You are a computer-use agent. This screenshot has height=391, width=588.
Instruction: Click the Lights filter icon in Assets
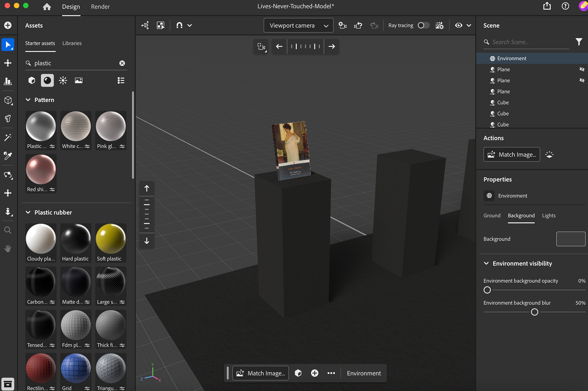(x=63, y=80)
